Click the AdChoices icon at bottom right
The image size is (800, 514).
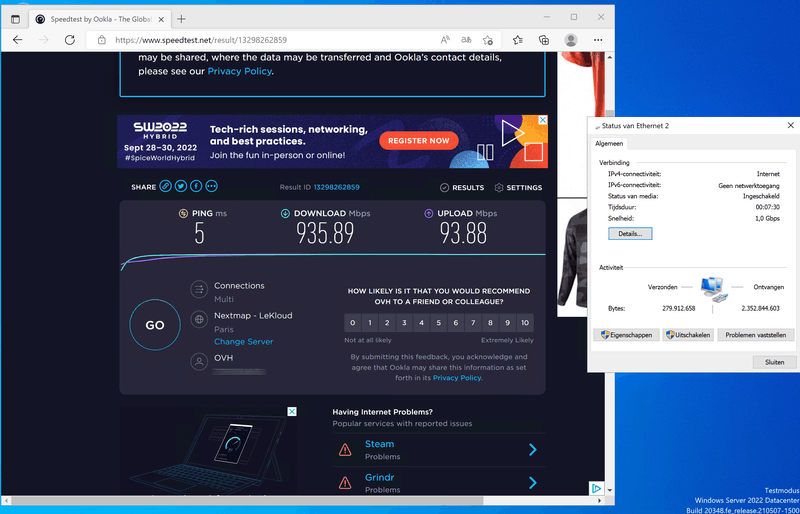point(596,488)
